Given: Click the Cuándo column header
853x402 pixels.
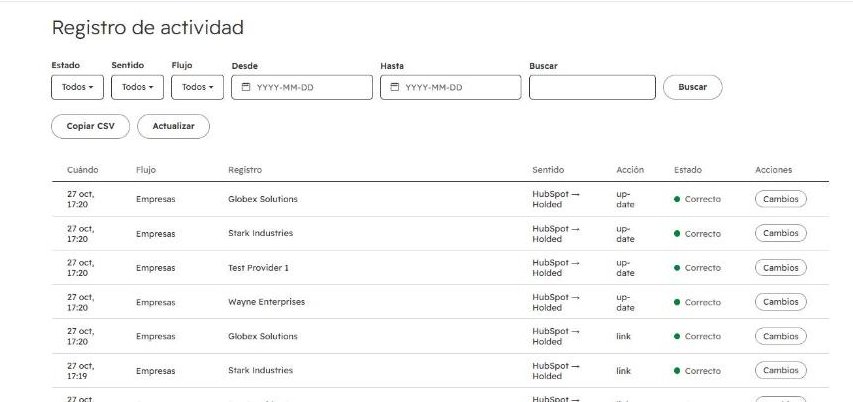Looking at the screenshot, I should pyautogui.click(x=83, y=170).
